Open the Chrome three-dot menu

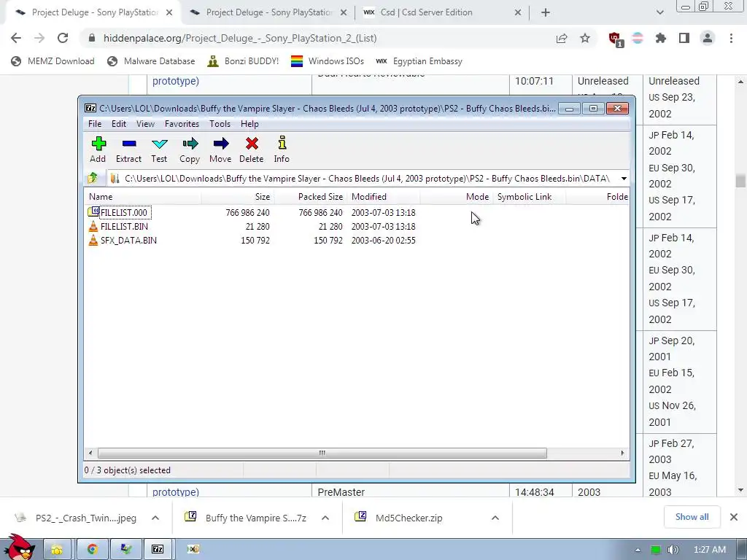point(731,39)
